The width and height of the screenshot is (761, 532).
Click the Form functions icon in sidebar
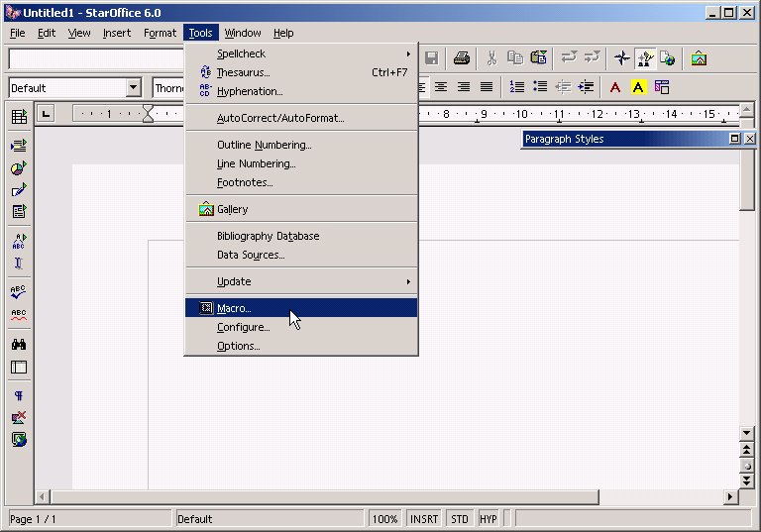click(19, 211)
